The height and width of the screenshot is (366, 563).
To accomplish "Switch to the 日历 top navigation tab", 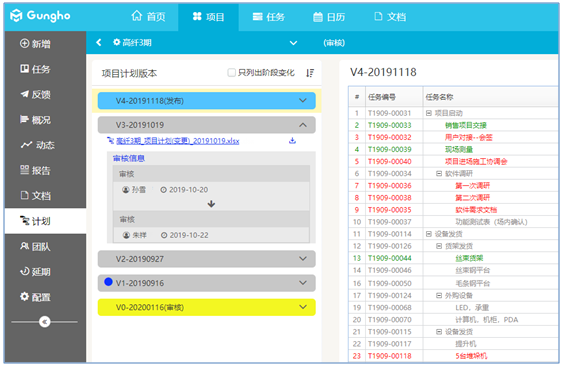I will click(x=329, y=17).
